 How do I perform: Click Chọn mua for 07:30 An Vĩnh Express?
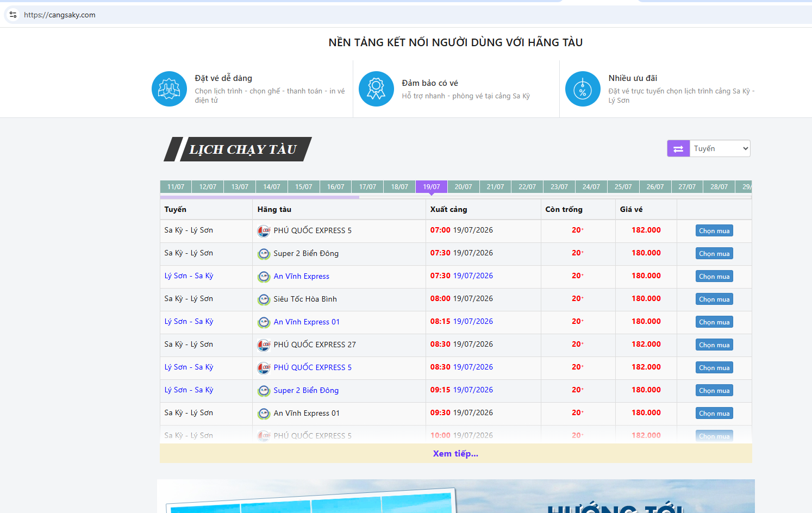click(x=714, y=277)
